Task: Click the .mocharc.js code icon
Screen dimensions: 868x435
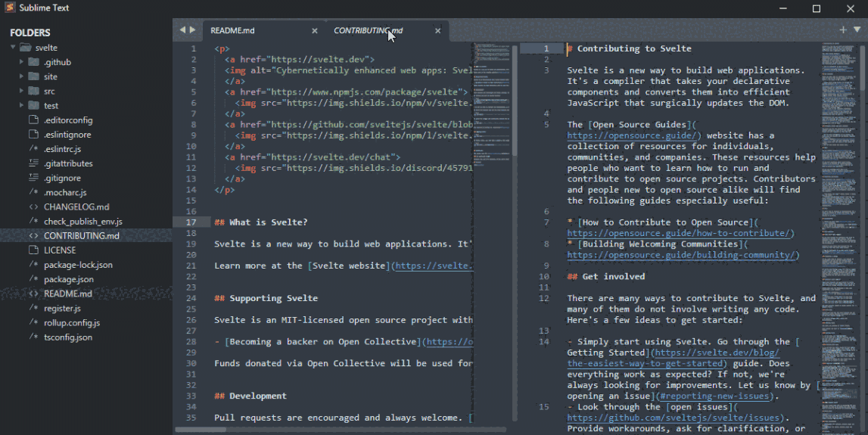Action: [x=34, y=192]
